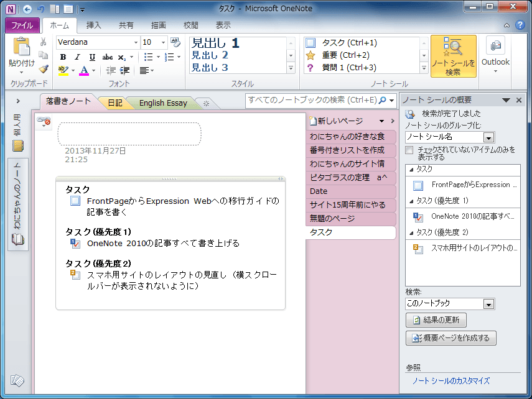Click the Copy icon in clipboard group
The height and width of the screenshot is (399, 532).
pos(43,55)
